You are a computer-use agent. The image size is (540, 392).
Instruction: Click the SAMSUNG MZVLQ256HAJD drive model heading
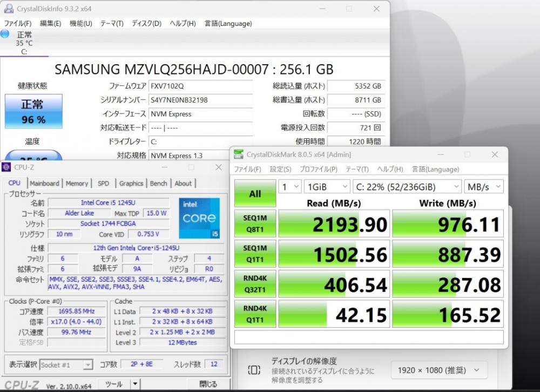pyautogui.click(x=194, y=69)
